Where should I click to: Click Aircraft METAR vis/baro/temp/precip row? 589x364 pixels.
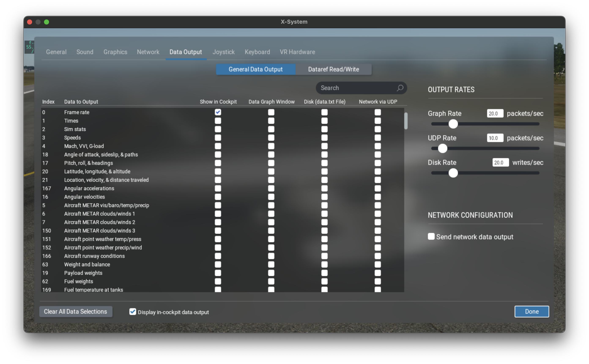click(x=223, y=205)
